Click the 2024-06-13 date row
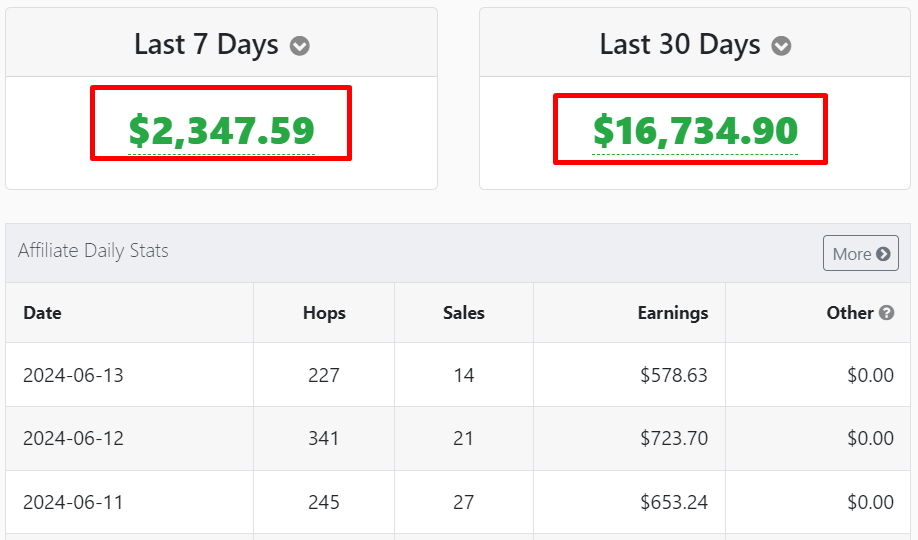This screenshot has width=918, height=540. click(458, 375)
